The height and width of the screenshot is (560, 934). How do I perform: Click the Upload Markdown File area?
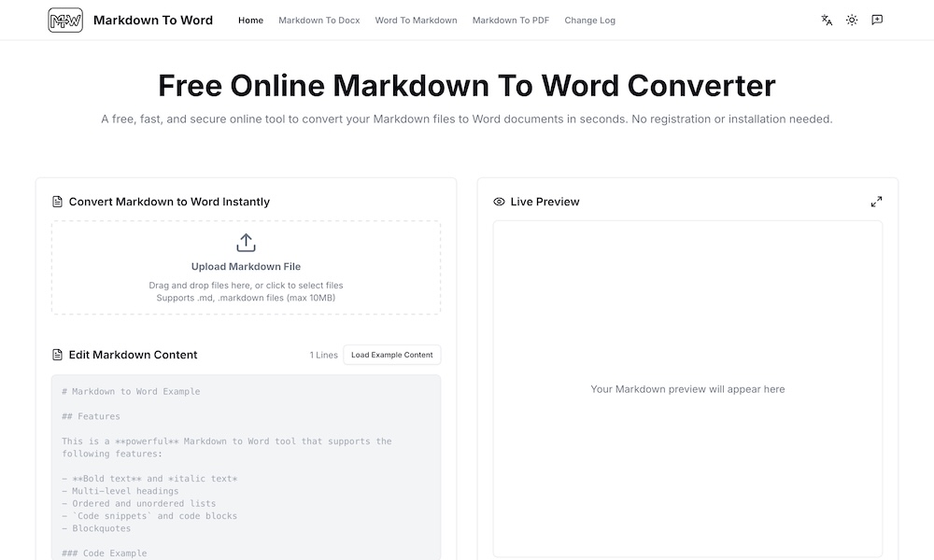coord(246,268)
